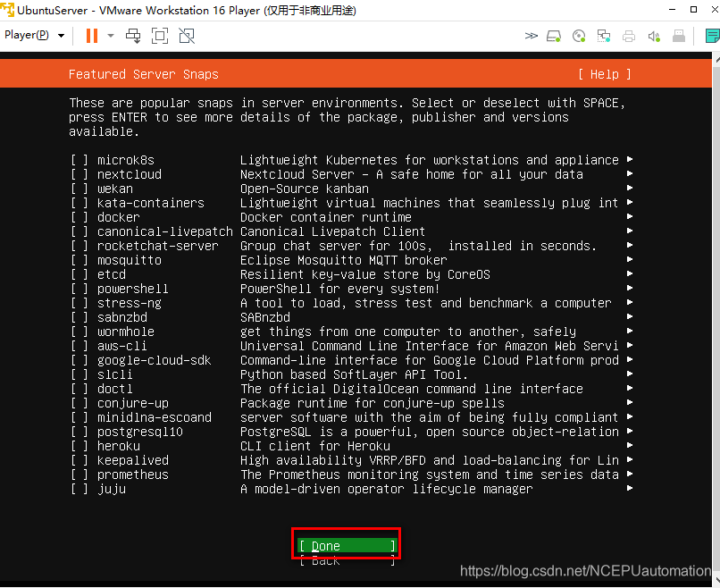Expand details arrow for doctl
The width and height of the screenshot is (720, 588).
click(x=630, y=388)
